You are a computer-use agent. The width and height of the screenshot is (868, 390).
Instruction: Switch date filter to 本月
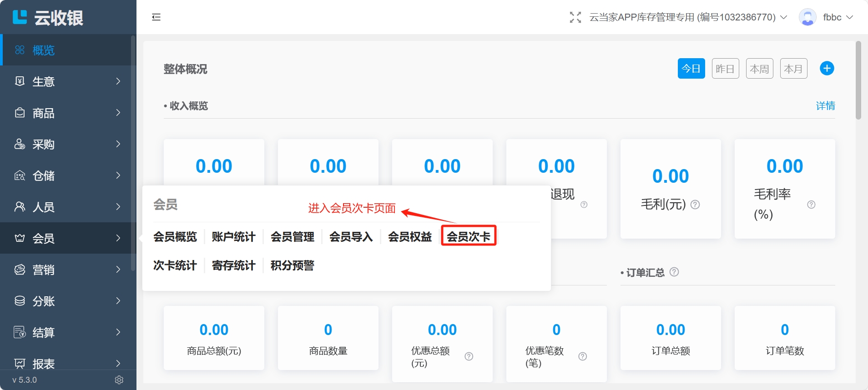tap(793, 69)
